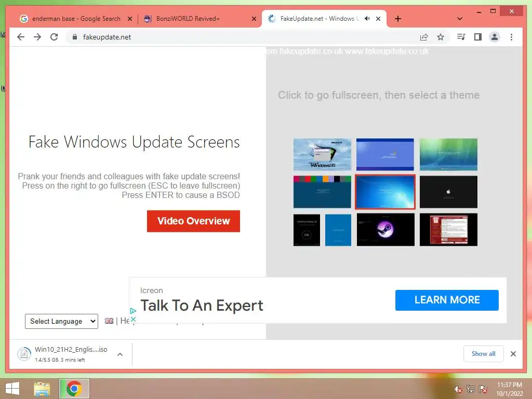
Task: Open the Action Center flag icon
Action: [483, 389]
